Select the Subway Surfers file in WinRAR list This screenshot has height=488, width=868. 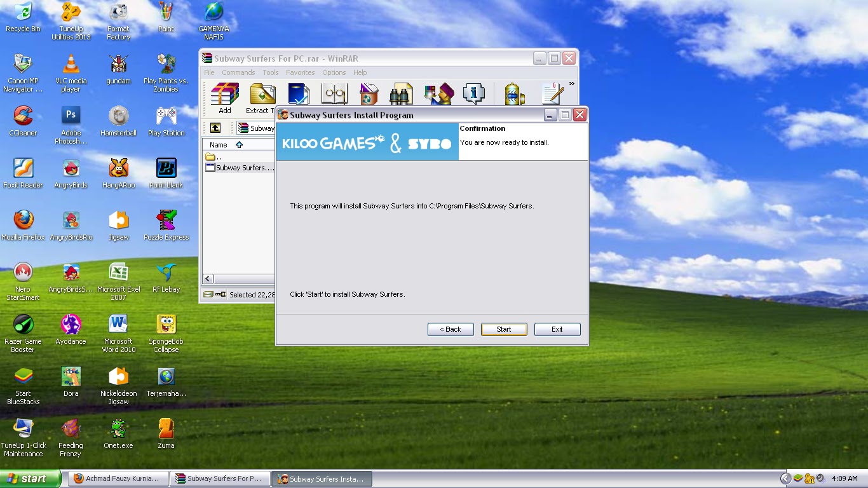(239, 168)
